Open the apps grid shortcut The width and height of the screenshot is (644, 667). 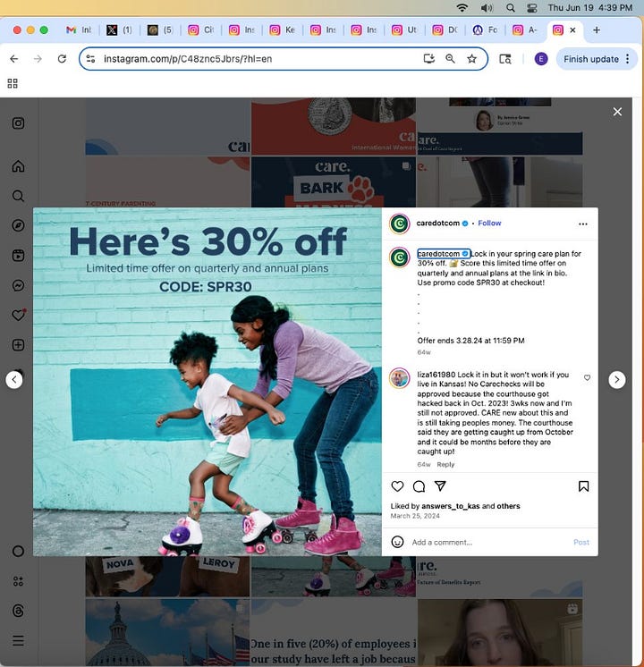tap(13, 83)
